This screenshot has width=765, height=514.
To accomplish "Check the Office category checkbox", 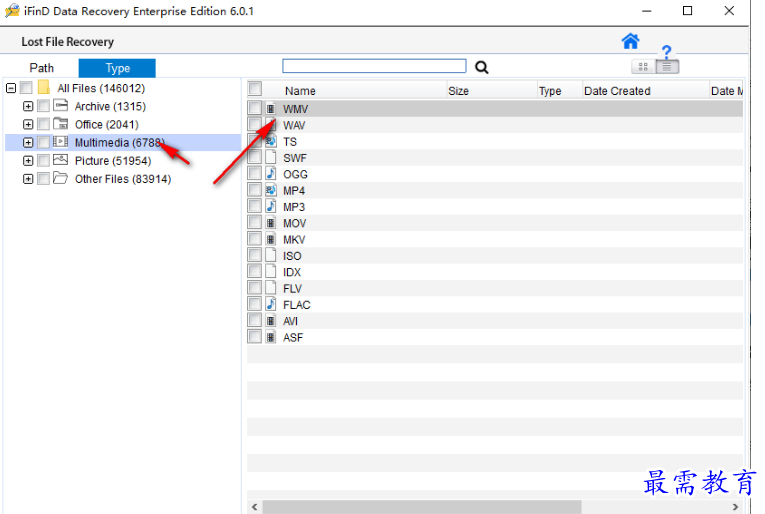I will click(x=43, y=124).
